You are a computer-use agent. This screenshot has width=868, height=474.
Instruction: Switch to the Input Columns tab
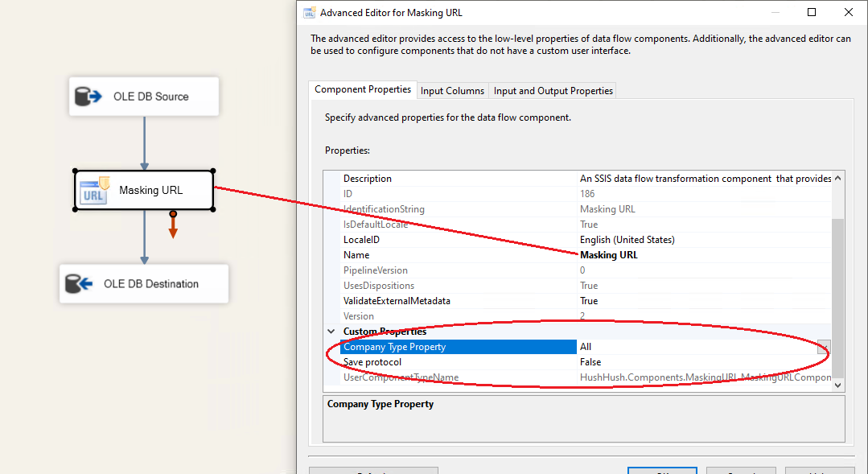(x=452, y=91)
